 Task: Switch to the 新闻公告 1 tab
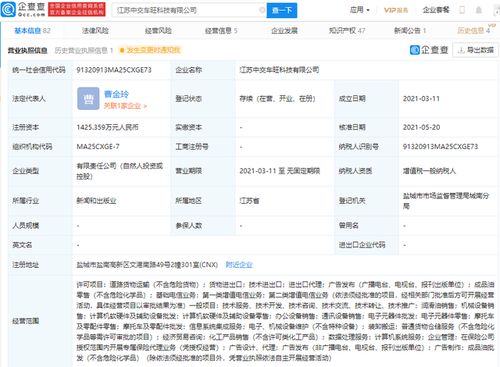tap(410, 31)
